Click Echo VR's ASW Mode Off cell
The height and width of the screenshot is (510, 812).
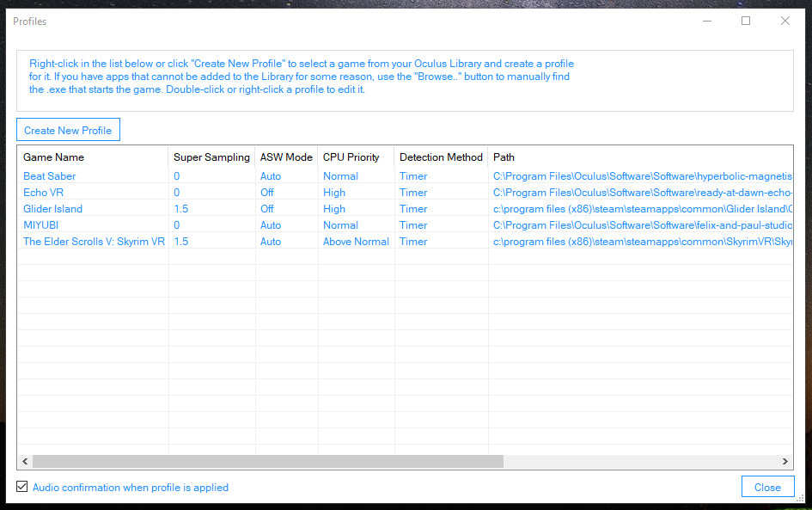point(266,193)
